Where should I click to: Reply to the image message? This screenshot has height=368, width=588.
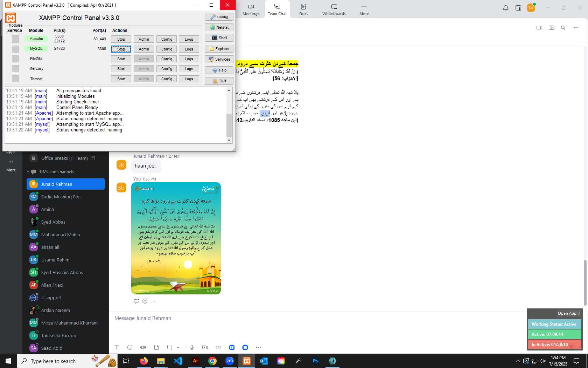tap(136, 301)
